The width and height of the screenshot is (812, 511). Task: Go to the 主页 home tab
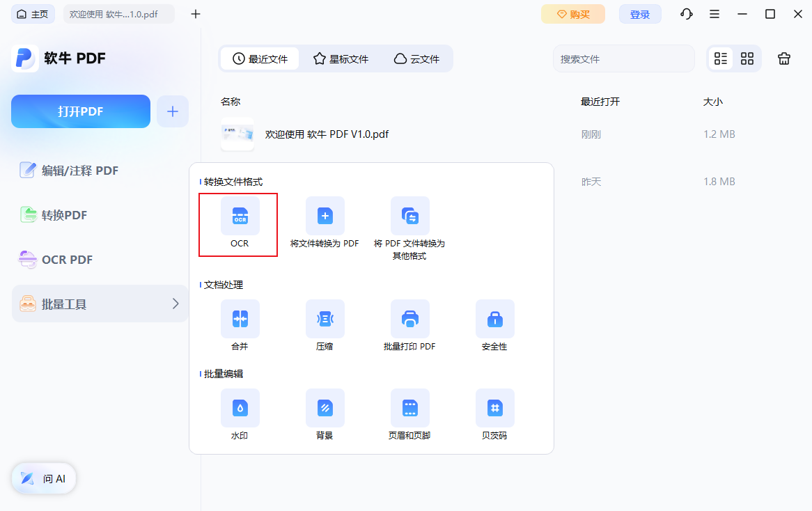tap(33, 14)
